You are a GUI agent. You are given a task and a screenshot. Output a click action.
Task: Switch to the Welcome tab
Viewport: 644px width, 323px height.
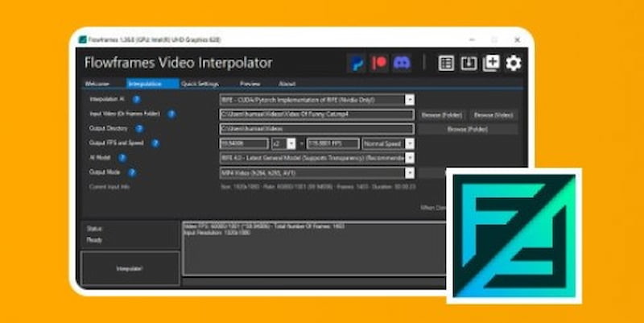[97, 84]
